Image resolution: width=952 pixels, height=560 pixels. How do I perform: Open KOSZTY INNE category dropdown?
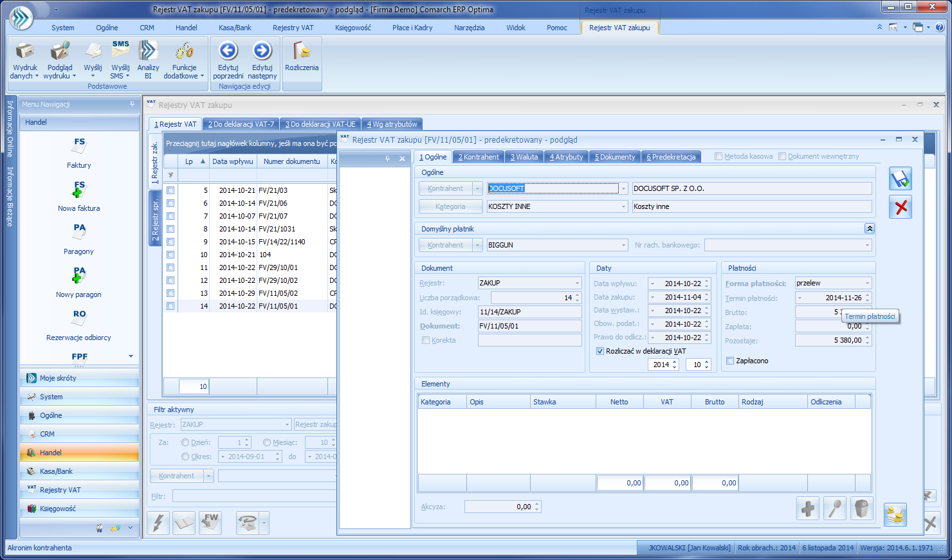(x=623, y=206)
